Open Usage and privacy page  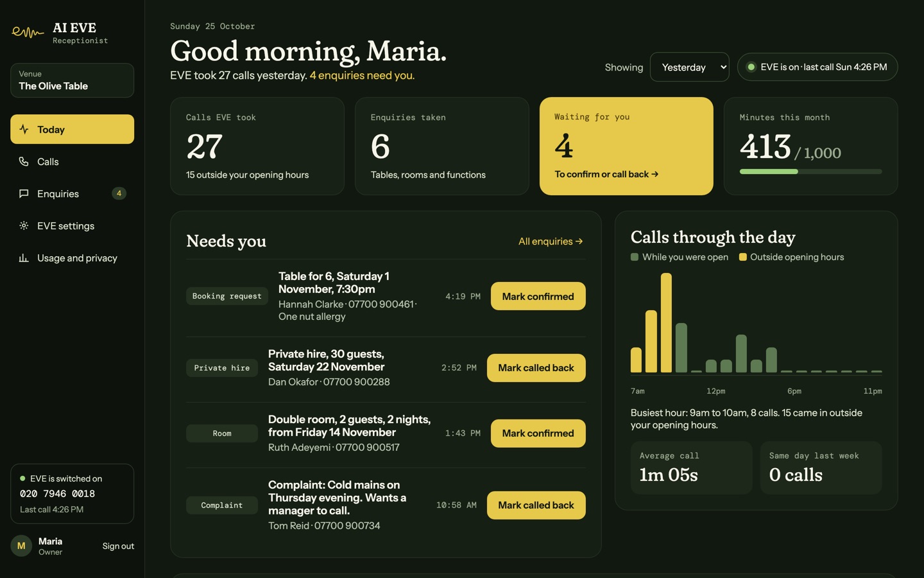(x=72, y=258)
